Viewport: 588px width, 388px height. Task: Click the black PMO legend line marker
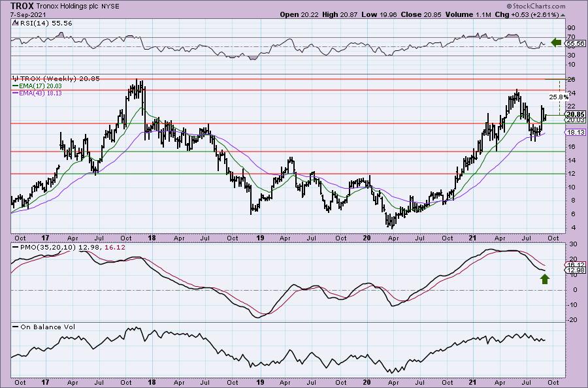(x=16, y=248)
